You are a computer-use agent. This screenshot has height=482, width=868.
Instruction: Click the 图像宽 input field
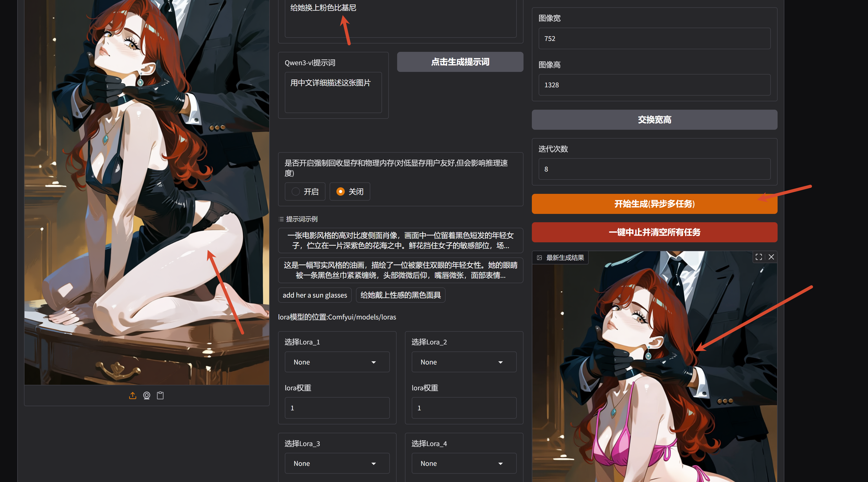pos(654,38)
